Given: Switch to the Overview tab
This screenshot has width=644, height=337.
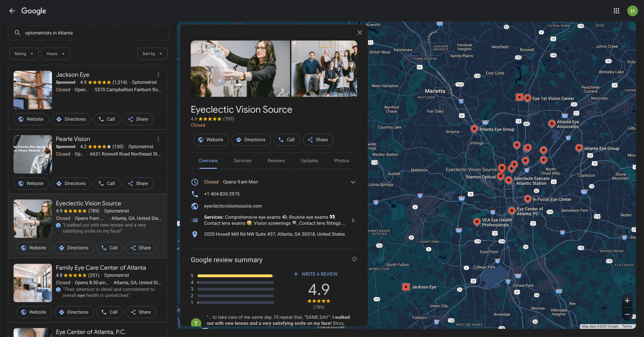Looking at the screenshot, I should [208, 160].
